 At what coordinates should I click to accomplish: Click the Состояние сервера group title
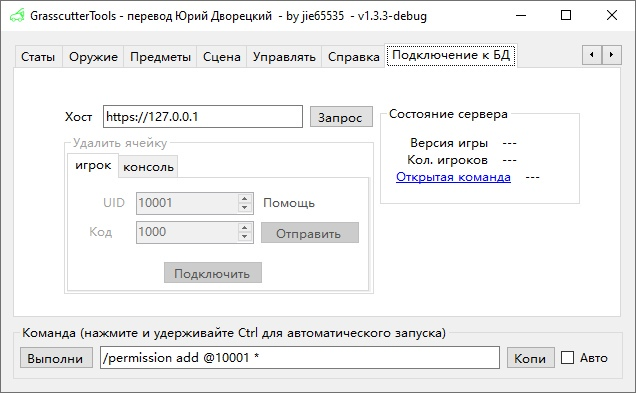click(448, 114)
